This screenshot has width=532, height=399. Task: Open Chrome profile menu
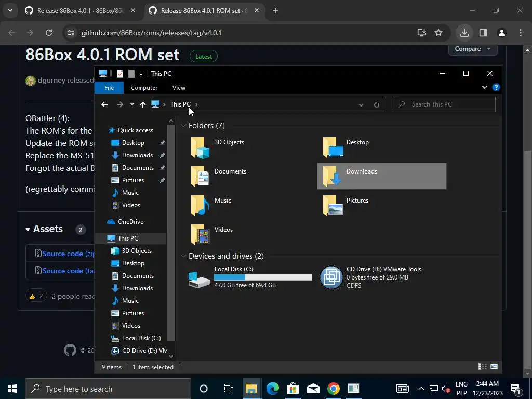tap(502, 33)
